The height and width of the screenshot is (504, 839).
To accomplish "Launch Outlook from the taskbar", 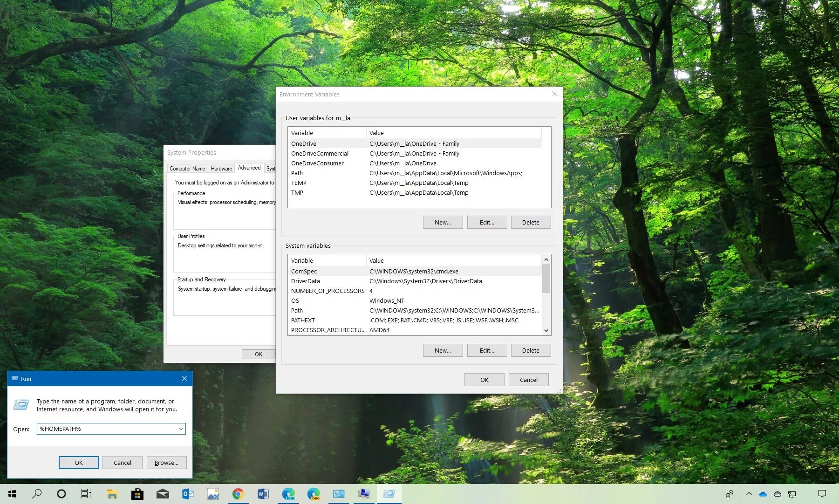I will click(x=188, y=494).
